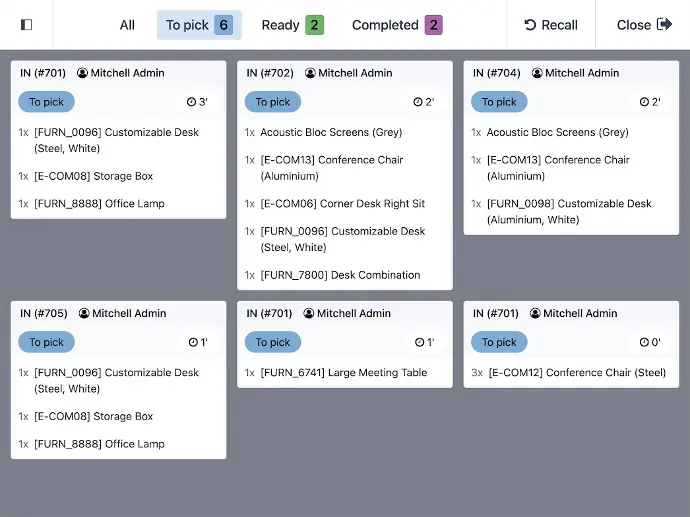Click user avatar icon on order #705
The width and height of the screenshot is (690, 517).
pyautogui.click(x=84, y=313)
